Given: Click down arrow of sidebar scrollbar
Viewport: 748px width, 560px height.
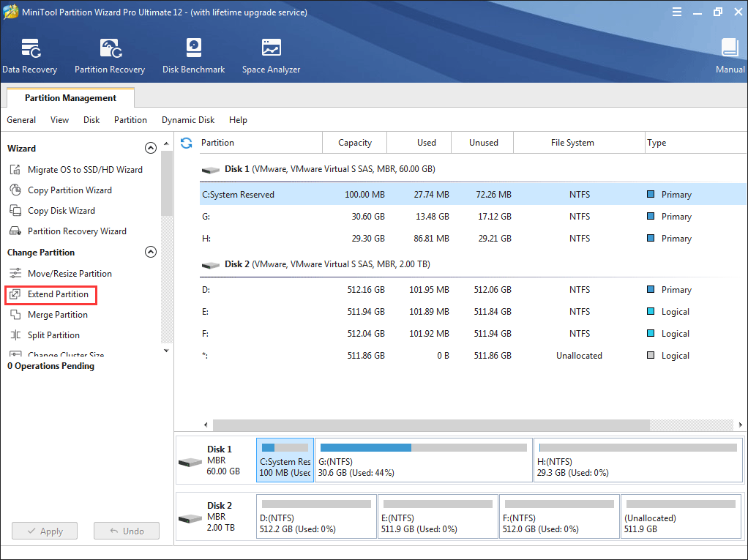Looking at the screenshot, I should (x=166, y=350).
